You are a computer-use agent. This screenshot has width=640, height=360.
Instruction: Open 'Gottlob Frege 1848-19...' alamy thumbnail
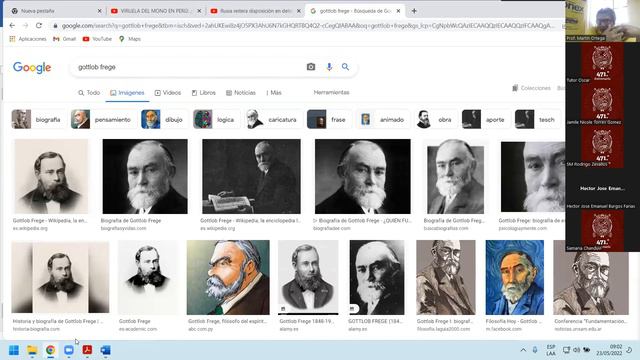point(308,277)
